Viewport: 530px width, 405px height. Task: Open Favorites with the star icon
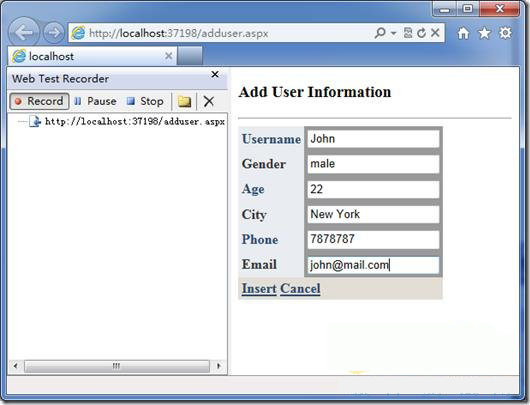tap(484, 33)
